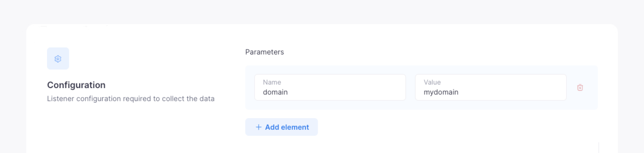The width and height of the screenshot is (644, 153).
Task: Click the small Value label in field
Action: click(x=432, y=82)
